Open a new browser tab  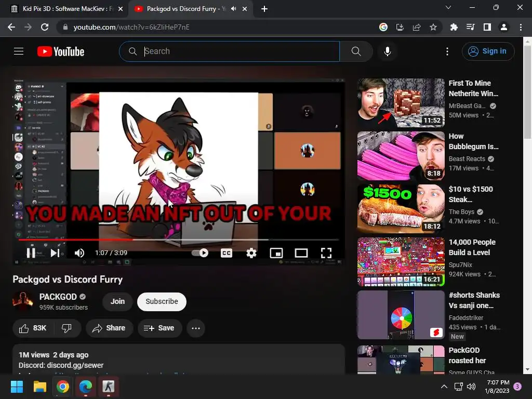(x=264, y=9)
